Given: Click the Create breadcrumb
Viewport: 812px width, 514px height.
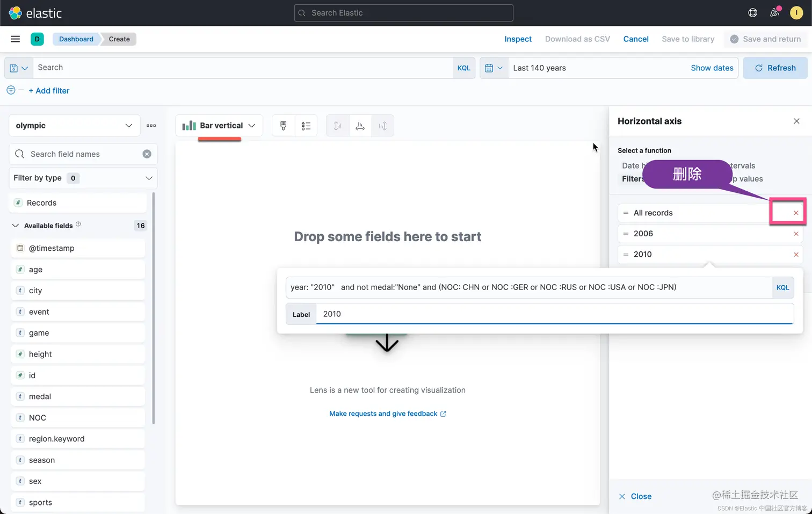Looking at the screenshot, I should click(x=119, y=39).
